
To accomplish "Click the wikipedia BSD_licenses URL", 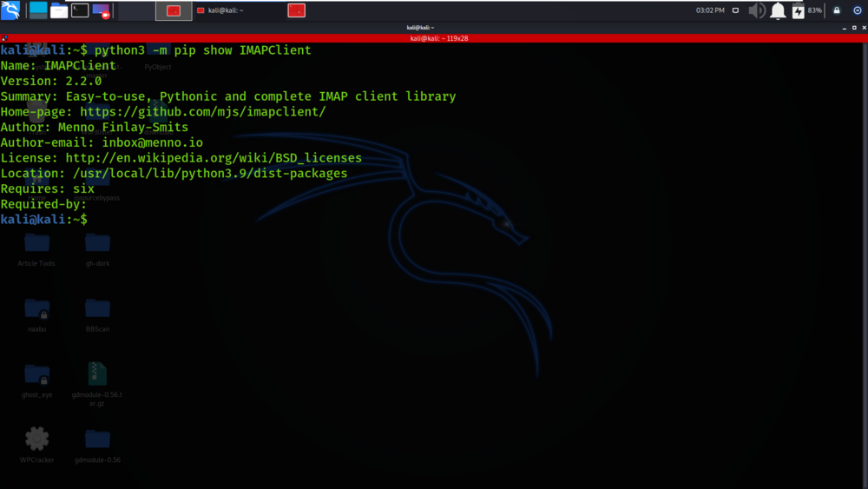I will tap(214, 158).
